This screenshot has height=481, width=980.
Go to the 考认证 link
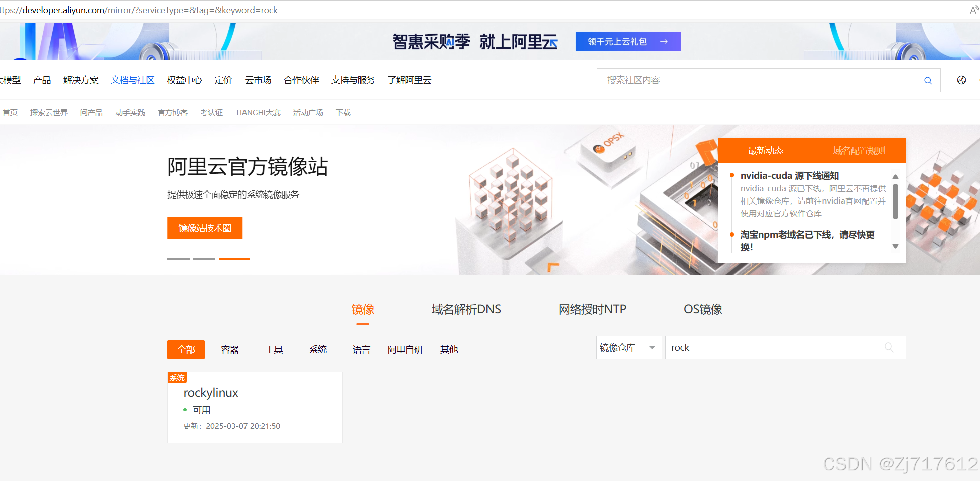pos(211,112)
